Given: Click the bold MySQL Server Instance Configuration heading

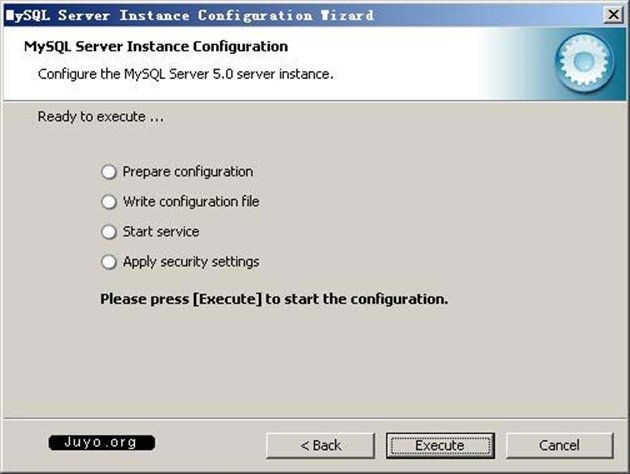Looking at the screenshot, I should [155, 47].
